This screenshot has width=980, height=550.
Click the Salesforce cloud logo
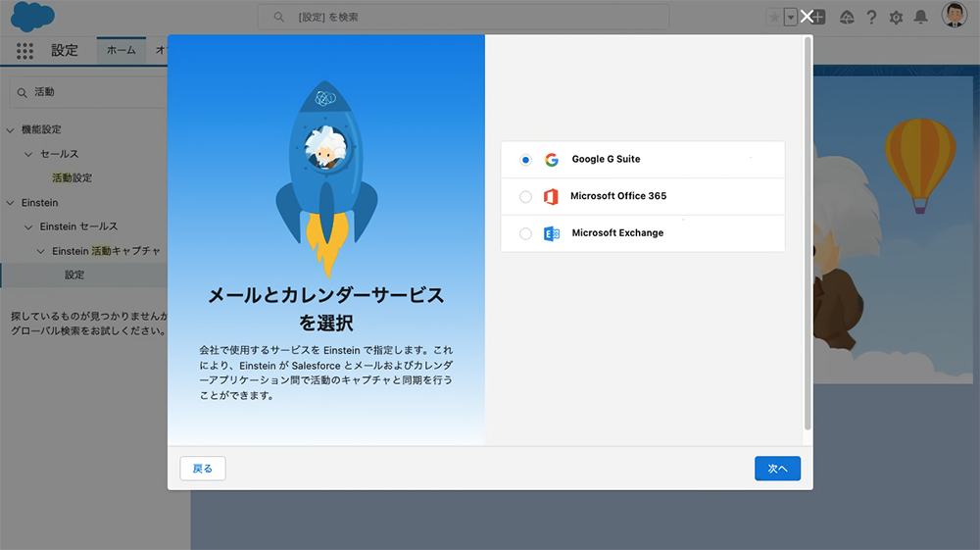[32, 17]
